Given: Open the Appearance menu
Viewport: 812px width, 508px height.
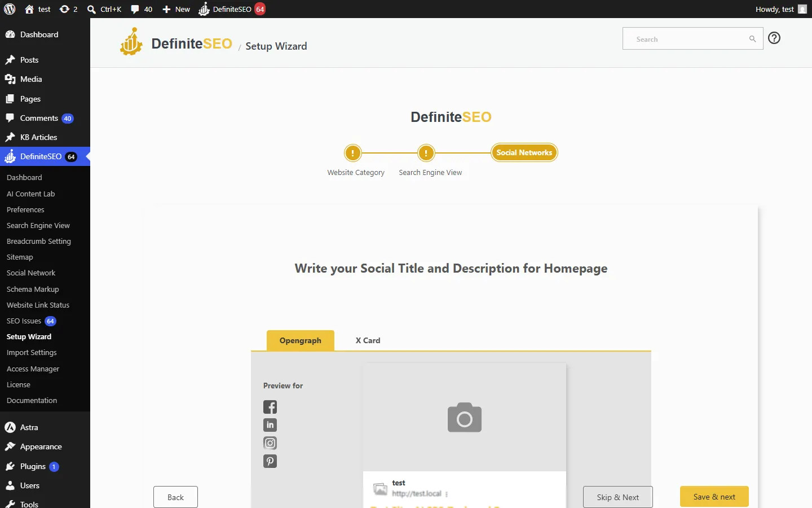Looking at the screenshot, I should point(45,446).
